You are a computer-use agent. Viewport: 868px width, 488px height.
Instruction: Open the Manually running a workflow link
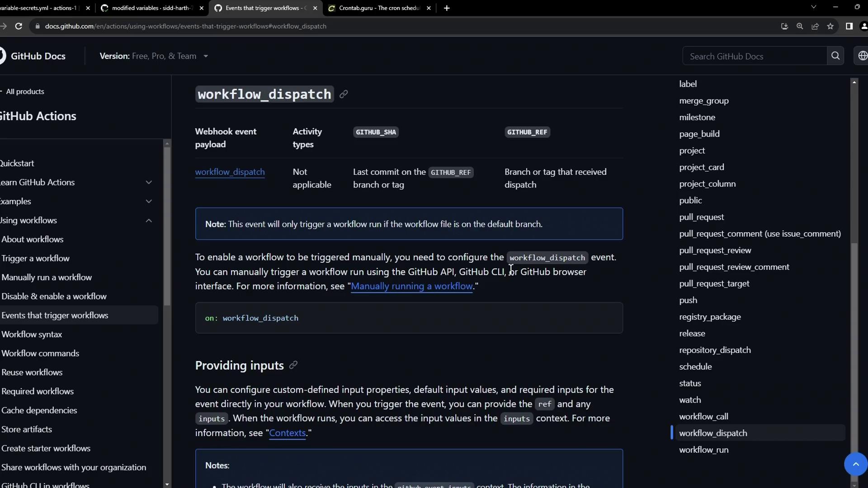tap(411, 286)
